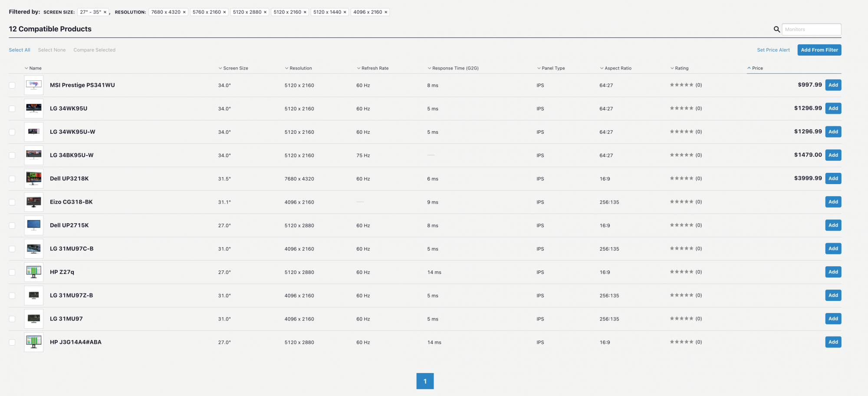Image resolution: width=868 pixels, height=396 pixels.
Task: Open HP Z27q product thumbnail
Action: coord(34,272)
